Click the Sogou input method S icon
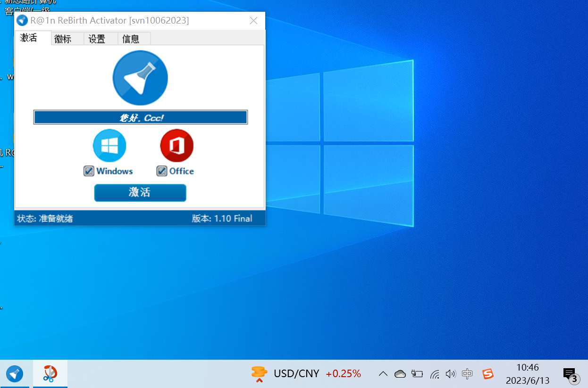 click(x=488, y=374)
